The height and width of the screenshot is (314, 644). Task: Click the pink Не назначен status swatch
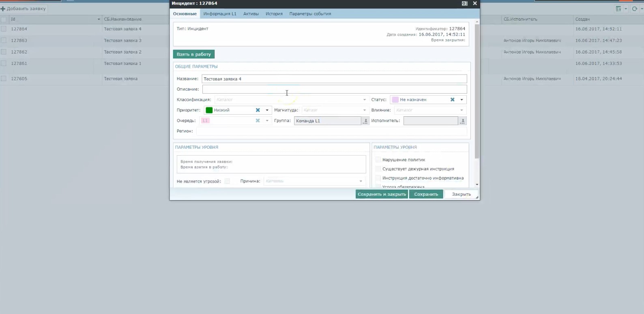click(x=395, y=100)
